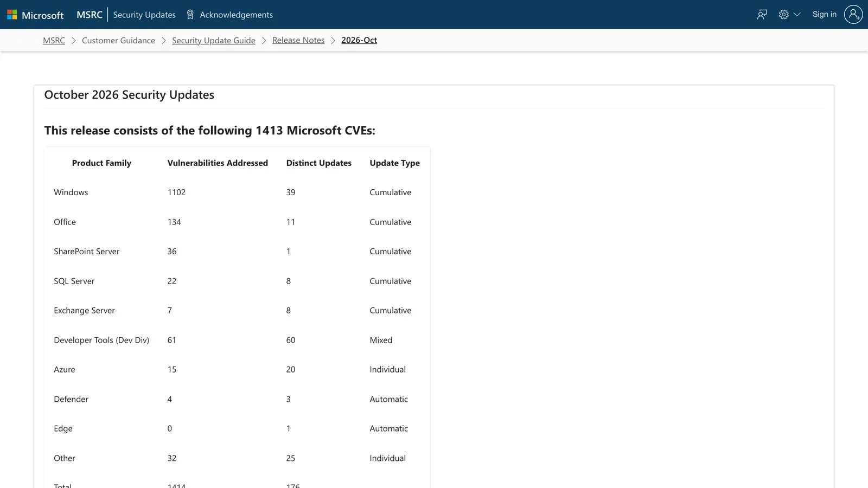The image size is (868, 488).
Task: Click the Update Type column header
Action: (394, 163)
